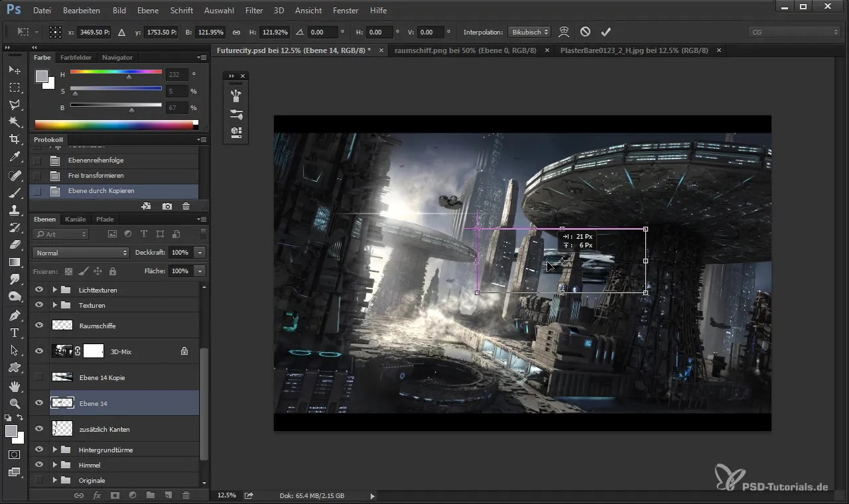Hide the 3D-Mix layer
The height and width of the screenshot is (504, 849).
39,351
